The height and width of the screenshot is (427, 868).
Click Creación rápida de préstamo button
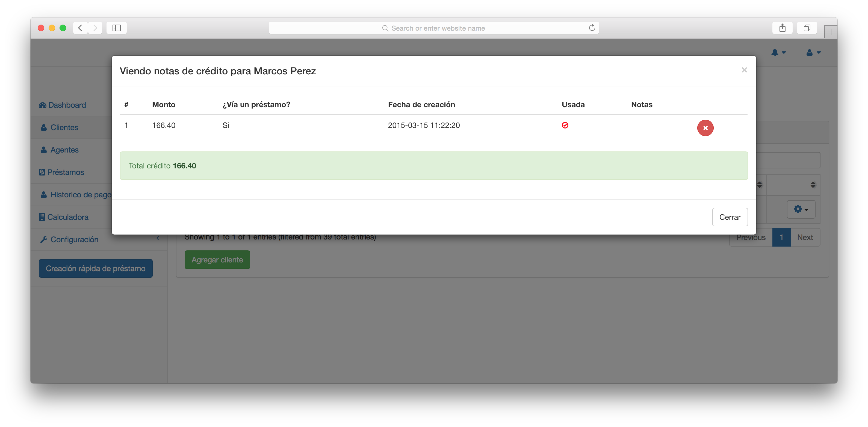click(x=95, y=268)
